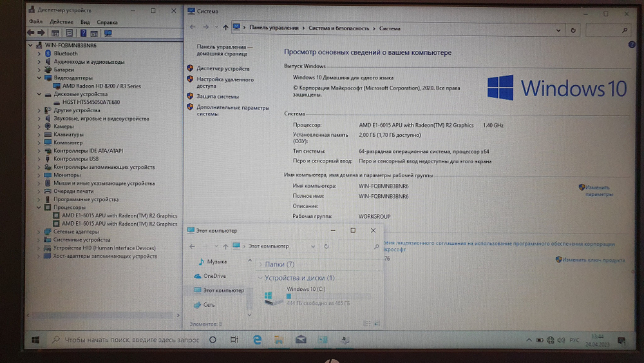Image resolution: width=644 pixels, height=363 pixels.
Task: Click Система и безопасность breadcrumb
Action: 339,28
